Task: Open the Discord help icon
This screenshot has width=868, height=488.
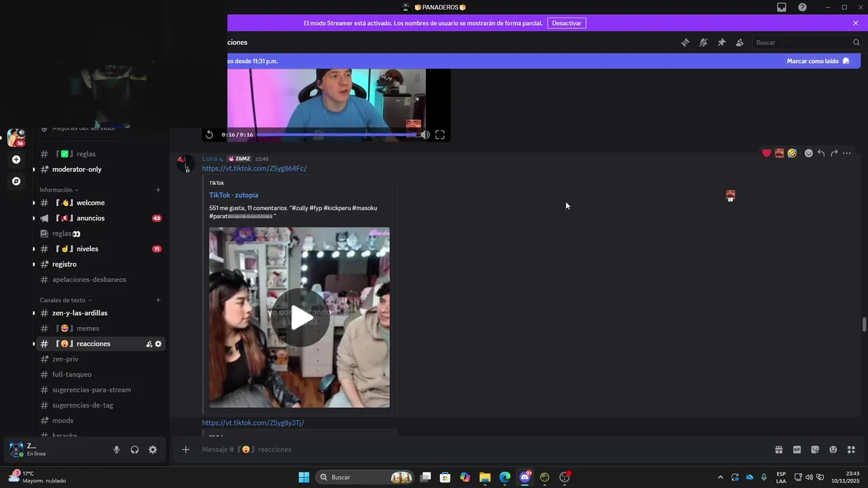Action: (x=802, y=7)
